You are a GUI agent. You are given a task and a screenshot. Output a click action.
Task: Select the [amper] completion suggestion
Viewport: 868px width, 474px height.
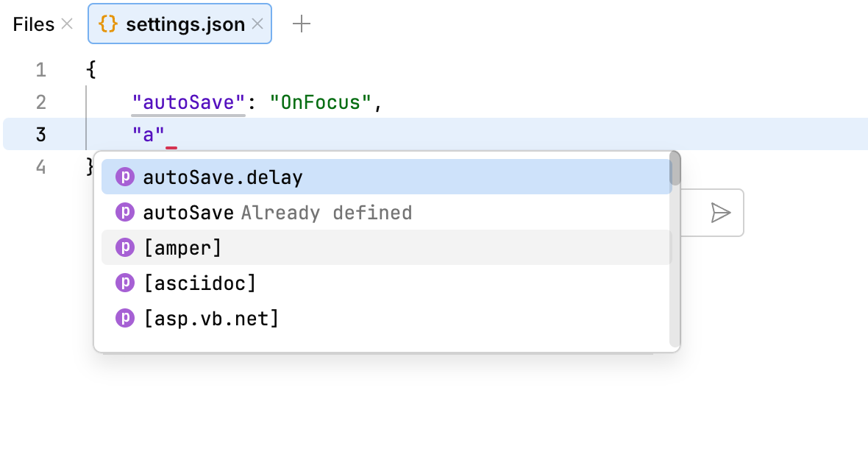(x=184, y=247)
